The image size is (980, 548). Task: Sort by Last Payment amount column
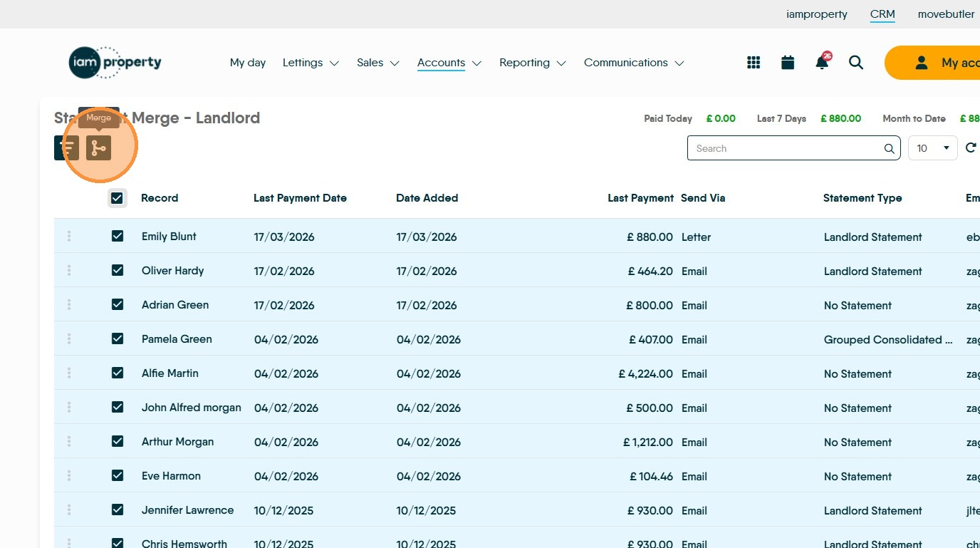point(640,198)
